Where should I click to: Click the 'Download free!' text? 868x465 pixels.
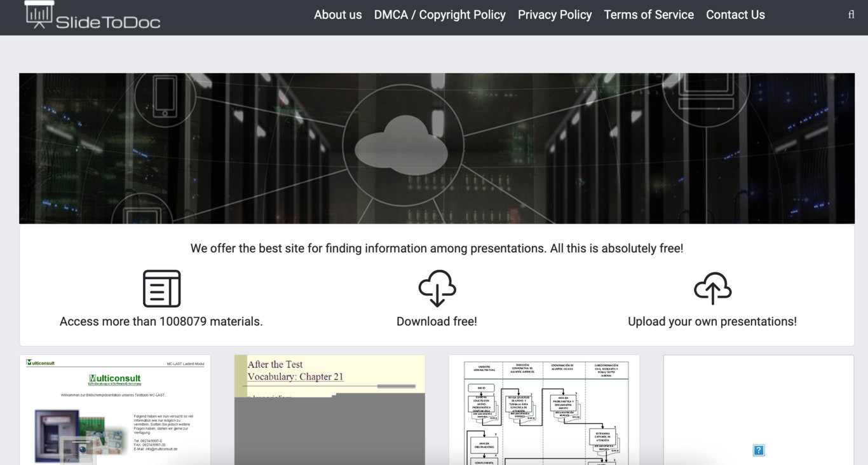[437, 321]
